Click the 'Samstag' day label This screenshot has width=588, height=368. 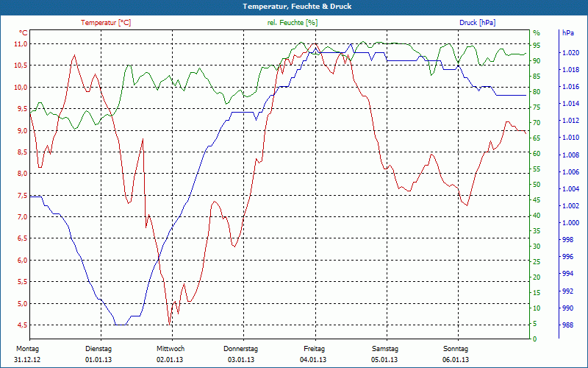(384, 349)
